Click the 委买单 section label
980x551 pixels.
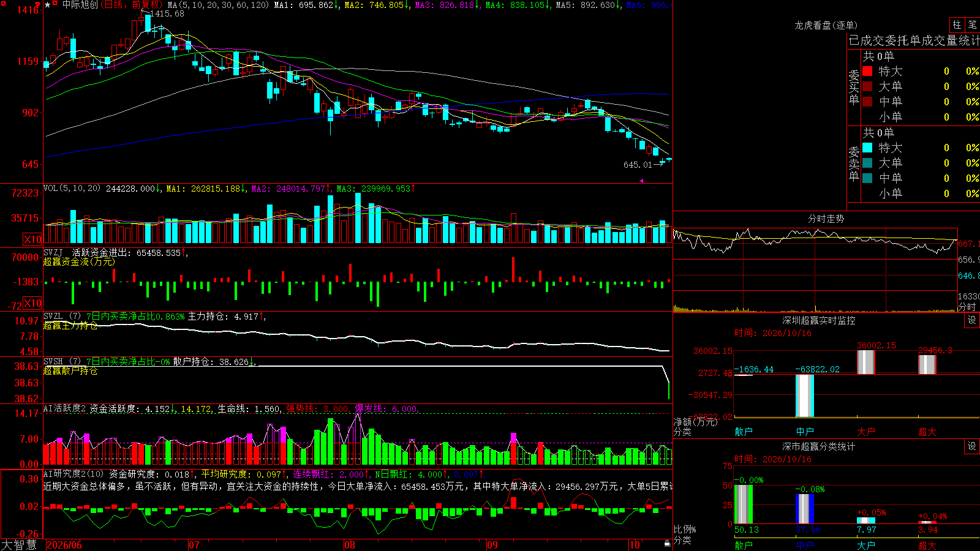tap(854, 88)
